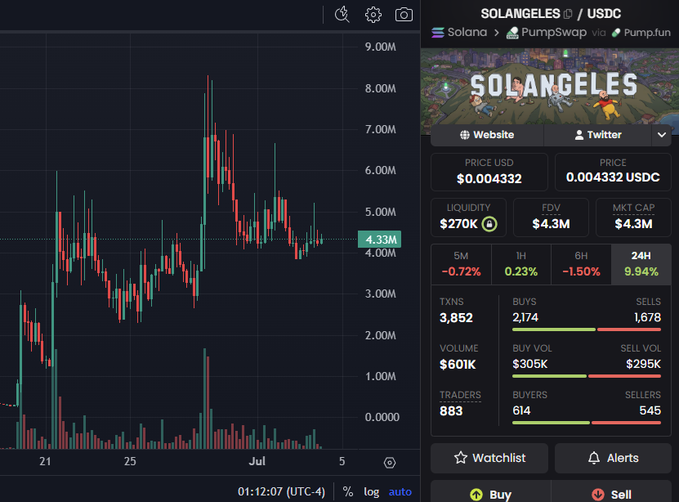Click the SELLS count 1,678
679x502 pixels.
648,317
